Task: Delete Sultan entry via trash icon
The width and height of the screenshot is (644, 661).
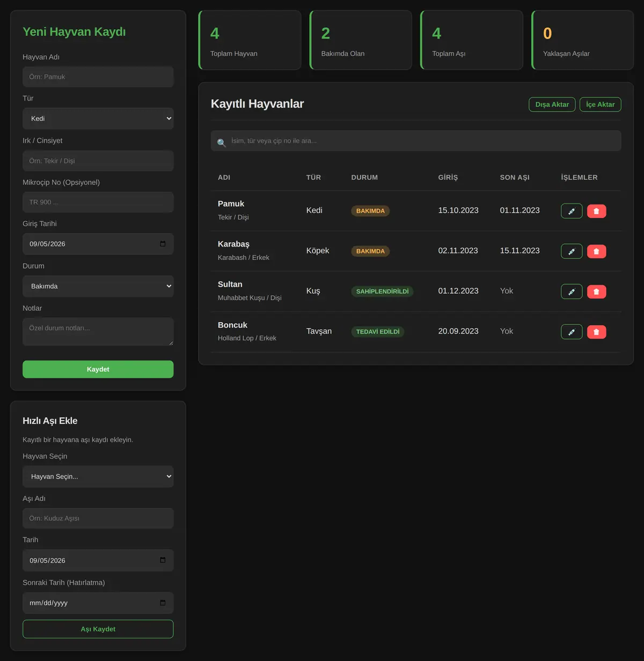Action: (x=596, y=292)
